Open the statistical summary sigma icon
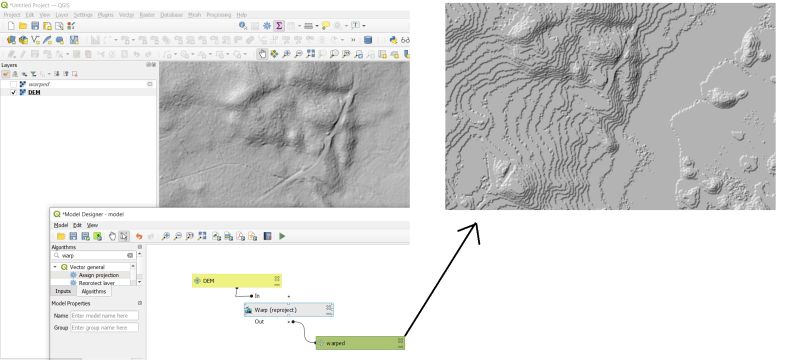Viewport: 800px width, 360px height. [279, 25]
